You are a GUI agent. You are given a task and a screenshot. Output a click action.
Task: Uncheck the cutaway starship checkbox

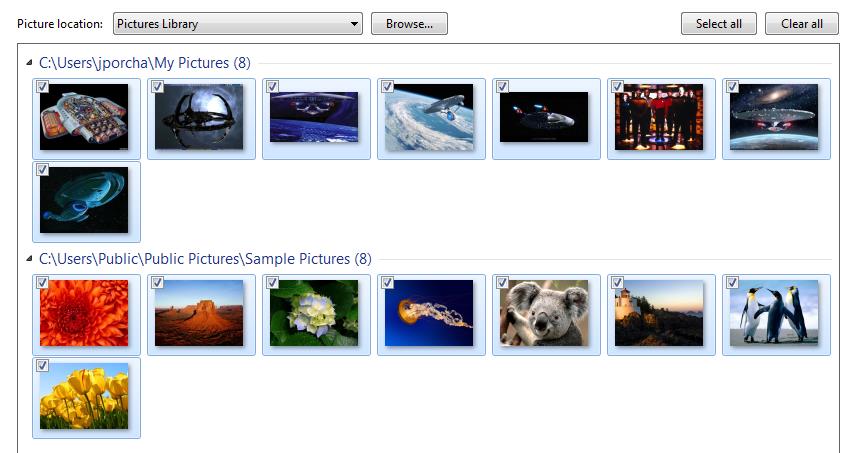(42, 86)
